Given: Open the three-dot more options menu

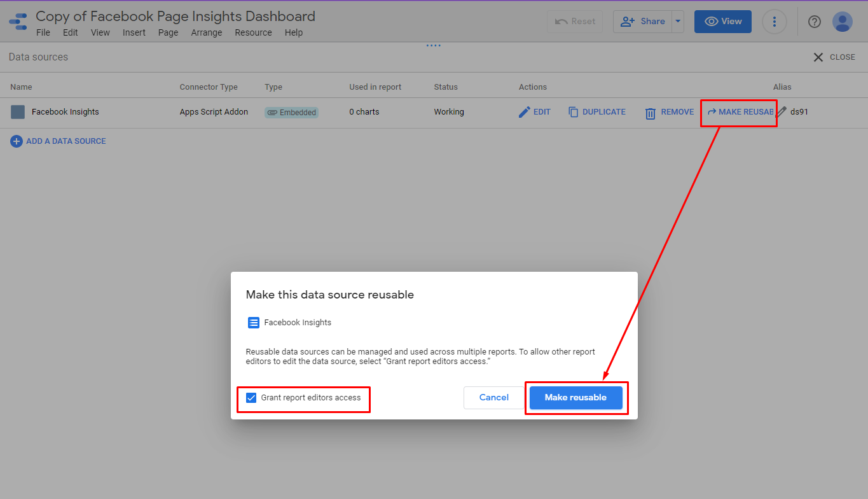Looking at the screenshot, I should pos(774,22).
